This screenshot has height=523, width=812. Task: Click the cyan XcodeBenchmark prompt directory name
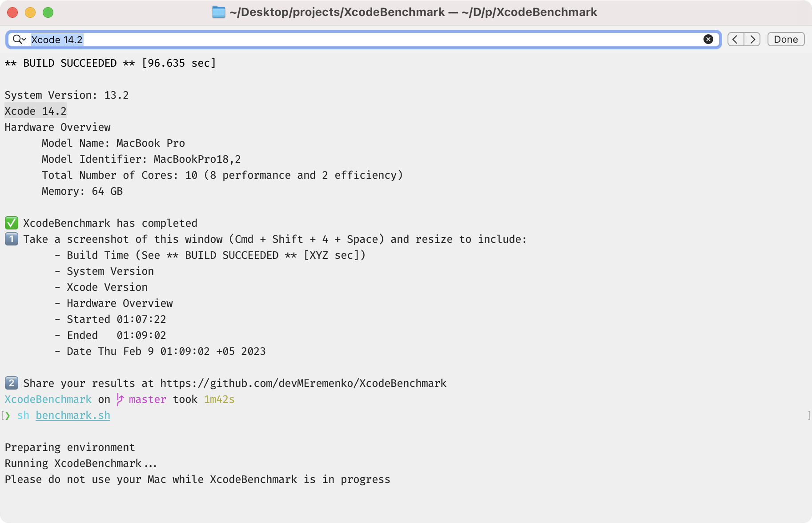pos(48,399)
